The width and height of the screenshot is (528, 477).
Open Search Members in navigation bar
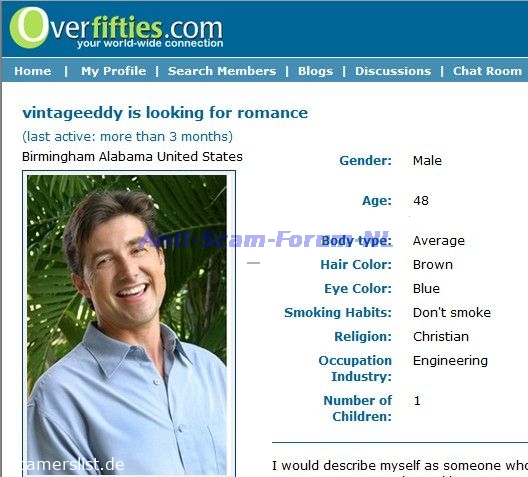tap(222, 71)
